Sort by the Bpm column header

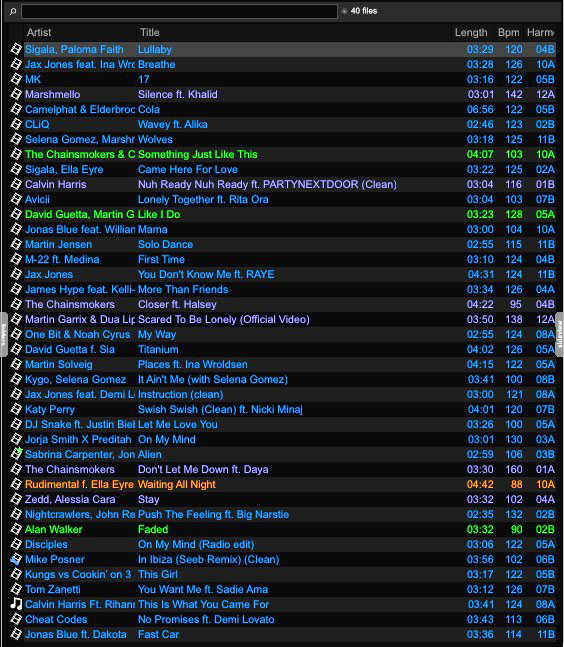508,32
